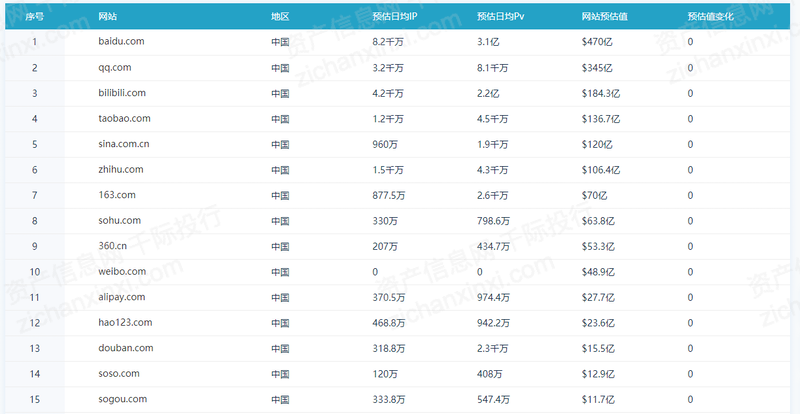Select the 163.com site name
Screen dimensions: 800x414
click(x=117, y=194)
